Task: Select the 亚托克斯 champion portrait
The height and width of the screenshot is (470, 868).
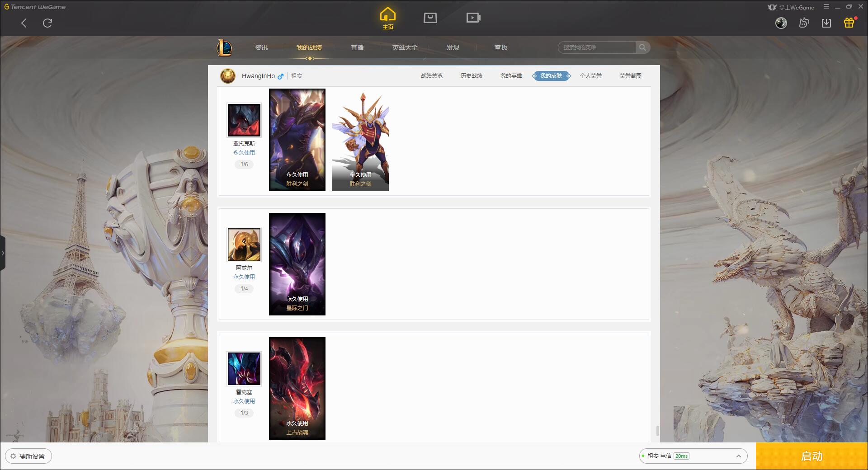Action: [244, 120]
